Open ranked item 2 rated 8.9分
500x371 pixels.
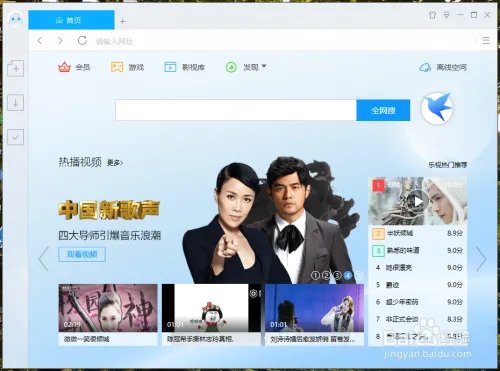point(418,233)
